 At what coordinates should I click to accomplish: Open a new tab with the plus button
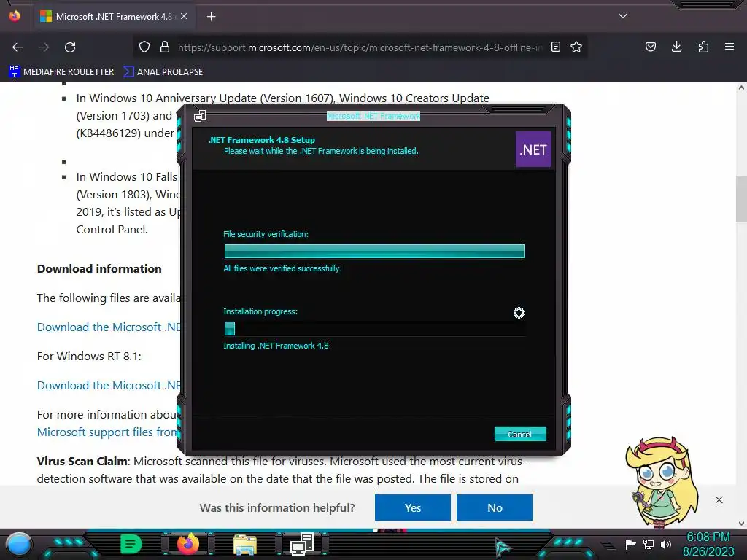(x=212, y=17)
